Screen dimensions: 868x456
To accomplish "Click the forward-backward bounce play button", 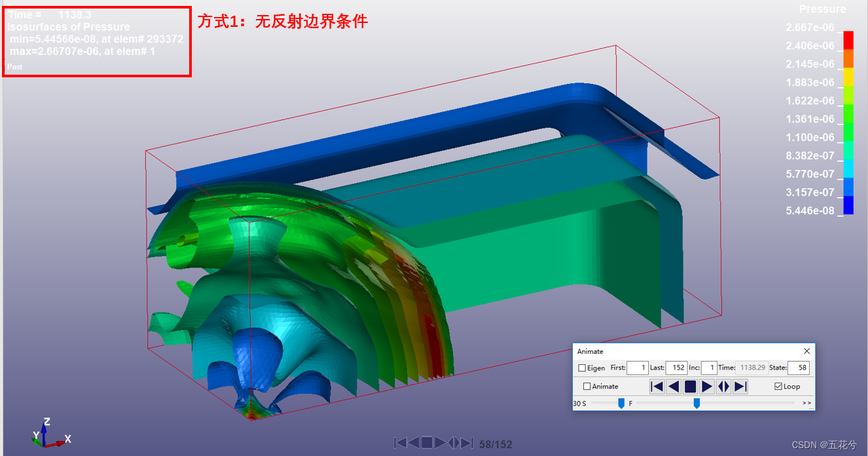I will (723, 387).
